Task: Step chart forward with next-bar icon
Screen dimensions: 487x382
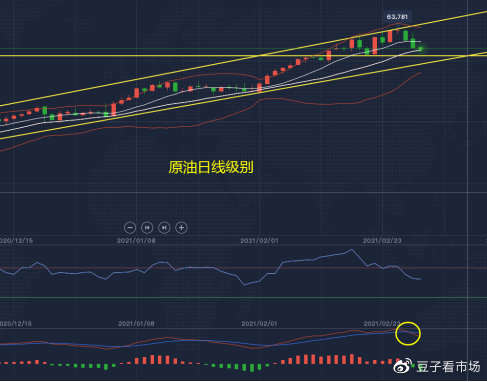Action: pos(164,228)
